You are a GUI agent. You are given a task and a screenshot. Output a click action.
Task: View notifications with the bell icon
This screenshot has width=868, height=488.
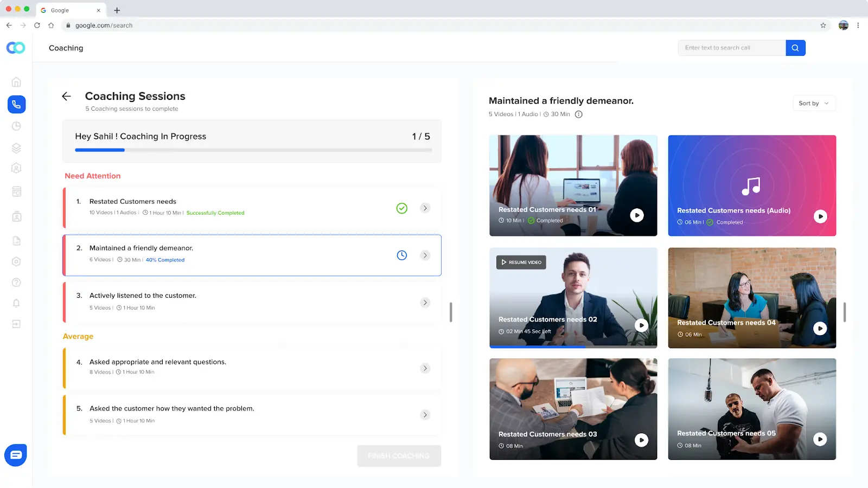[16, 303]
